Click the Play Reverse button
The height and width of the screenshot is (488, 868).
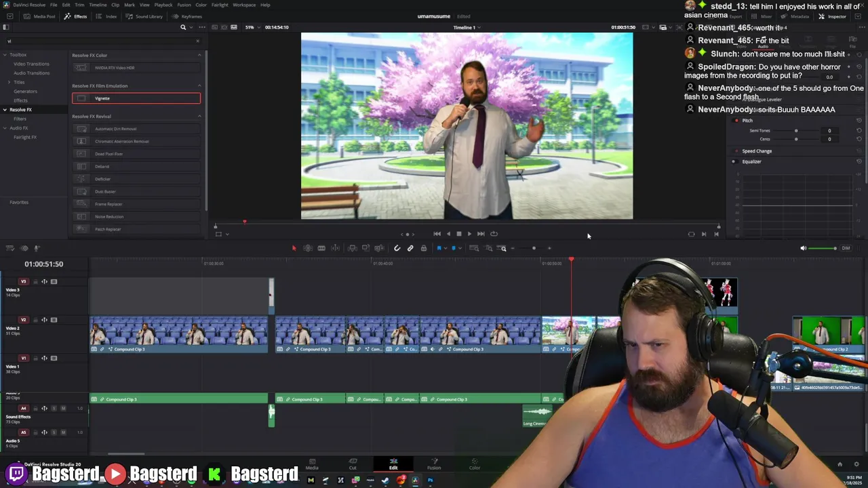pyautogui.click(x=448, y=234)
